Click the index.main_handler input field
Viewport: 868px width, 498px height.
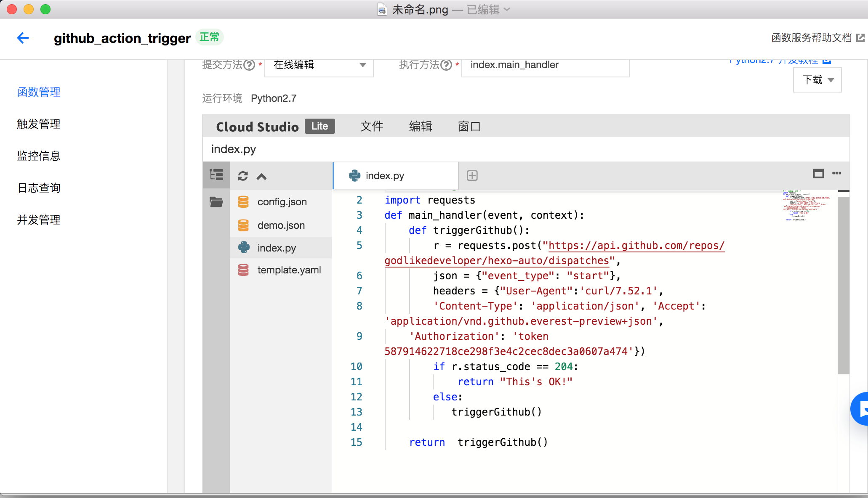pyautogui.click(x=545, y=65)
